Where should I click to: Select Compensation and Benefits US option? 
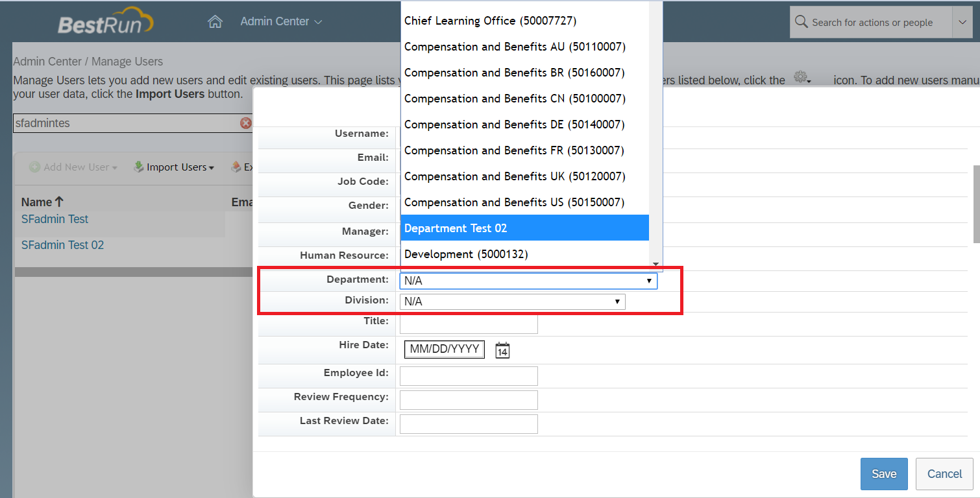pos(524,202)
